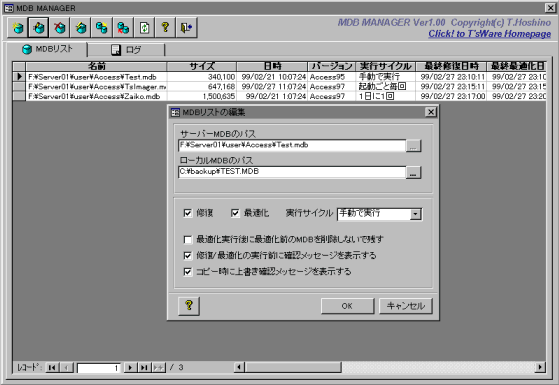Click the 実行サイクル column header
Screen dimensions: 559x385
point(385,66)
